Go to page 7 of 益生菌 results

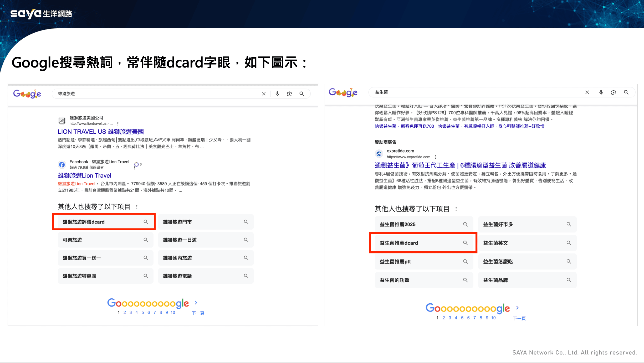pos(474,318)
